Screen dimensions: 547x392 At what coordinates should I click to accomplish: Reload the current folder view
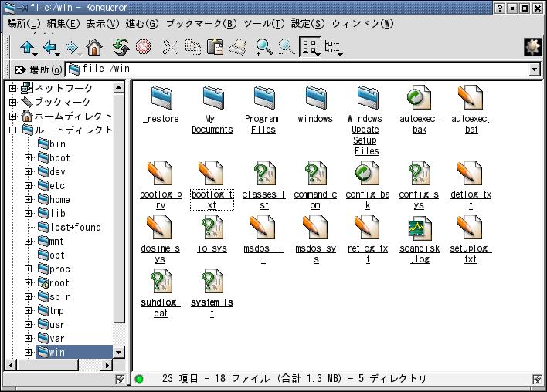click(120, 48)
